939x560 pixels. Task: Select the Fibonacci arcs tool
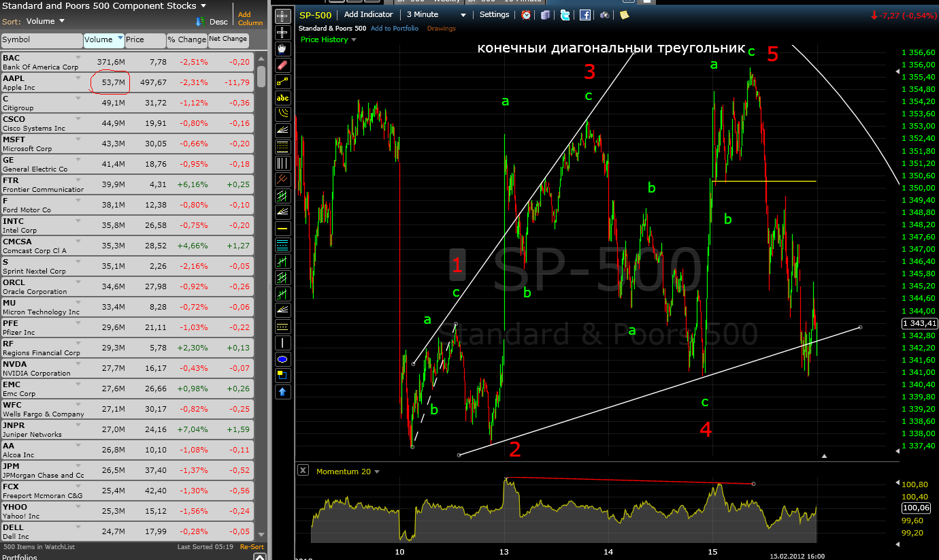pyautogui.click(x=283, y=114)
